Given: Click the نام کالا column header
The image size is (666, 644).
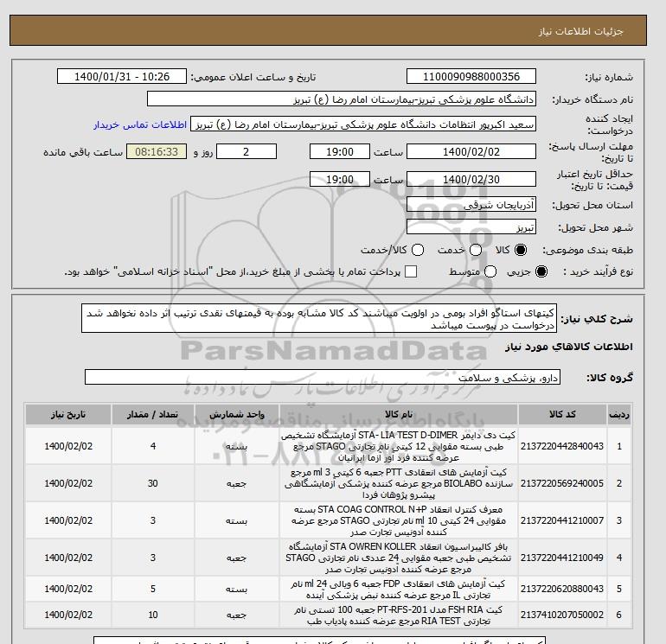Looking at the screenshot, I should 399,414.
